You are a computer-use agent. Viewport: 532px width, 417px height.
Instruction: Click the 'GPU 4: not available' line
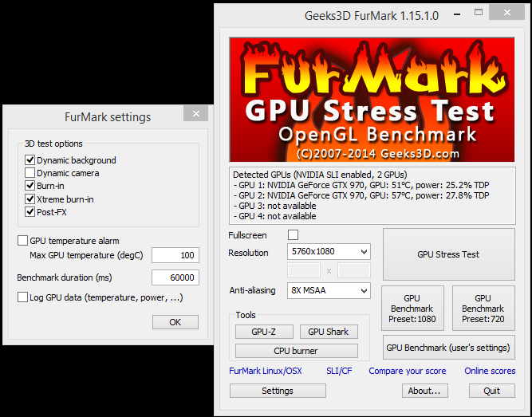pyautogui.click(x=274, y=216)
